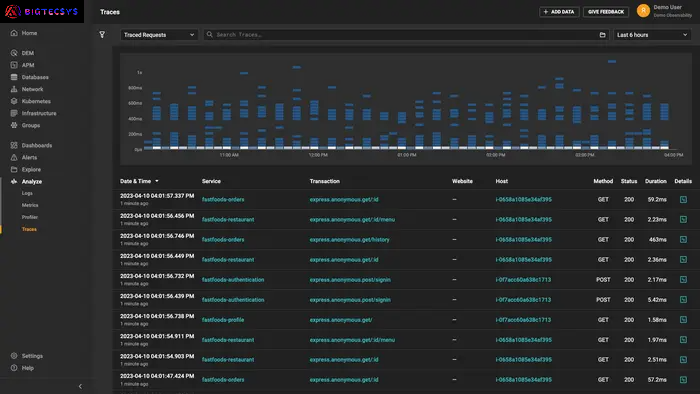
Task: Click the Add Data button
Action: pos(559,12)
